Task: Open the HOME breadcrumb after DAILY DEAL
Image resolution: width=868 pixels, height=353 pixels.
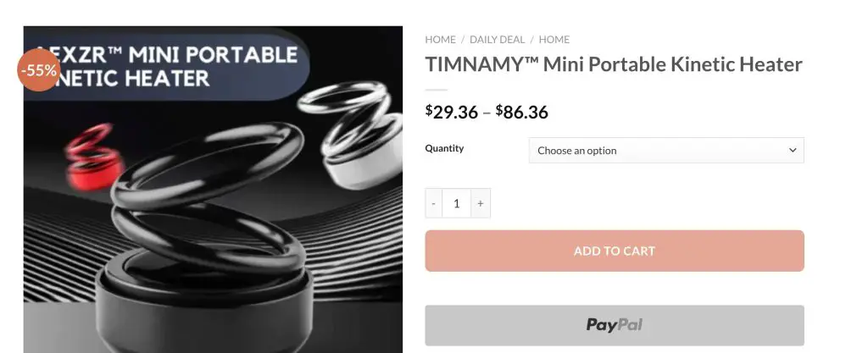Action: pyautogui.click(x=554, y=40)
